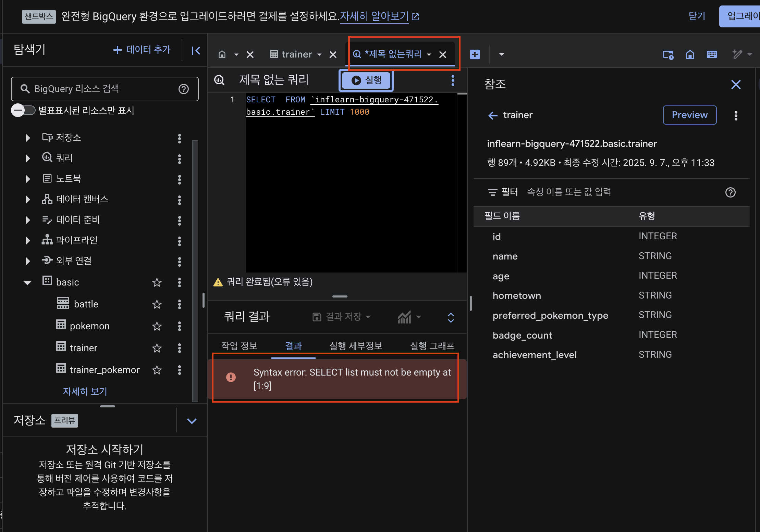This screenshot has height=532, width=760.
Task: Click 자세히 보기 under basic dataset
Action: (x=85, y=391)
